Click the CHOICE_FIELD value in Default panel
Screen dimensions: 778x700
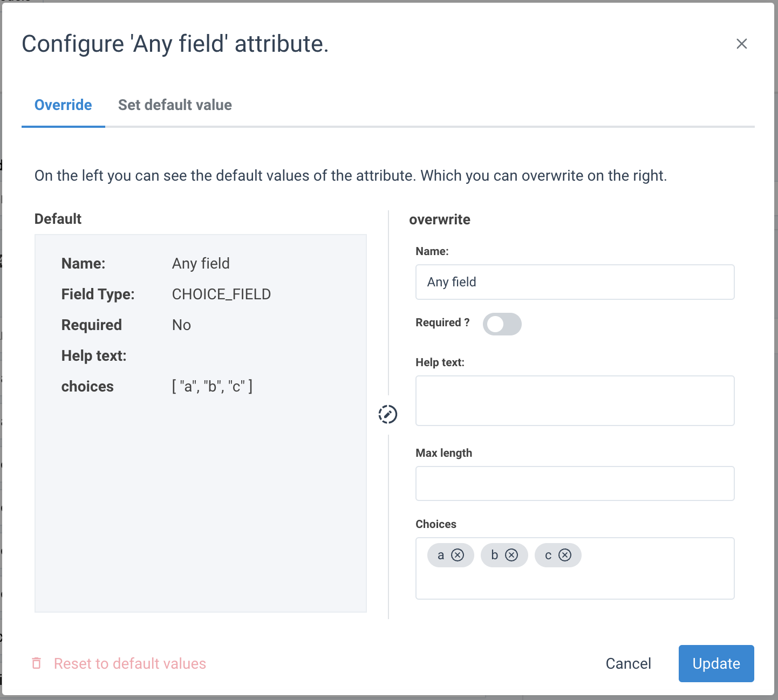(x=221, y=294)
